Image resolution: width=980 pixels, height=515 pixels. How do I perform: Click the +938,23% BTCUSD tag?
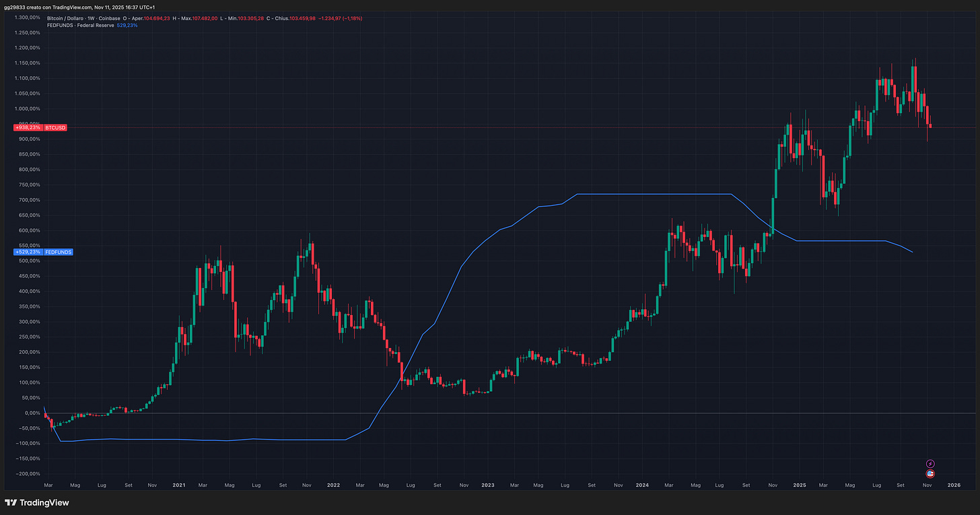pyautogui.click(x=27, y=127)
